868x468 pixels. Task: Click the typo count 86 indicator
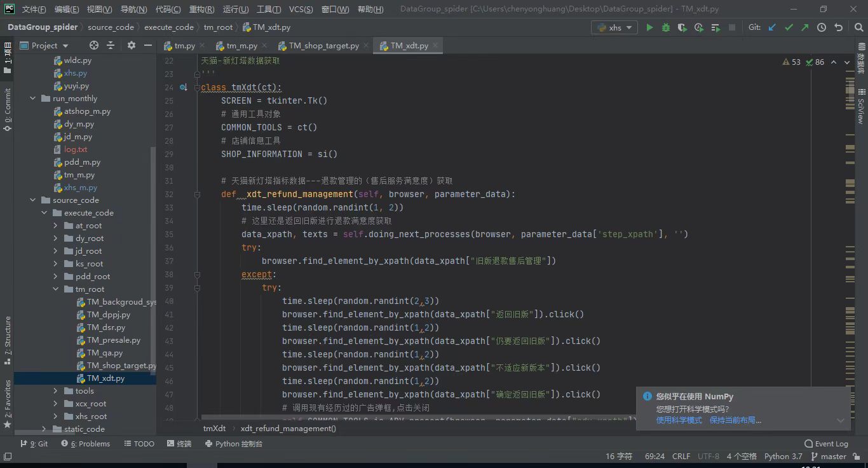coord(815,62)
